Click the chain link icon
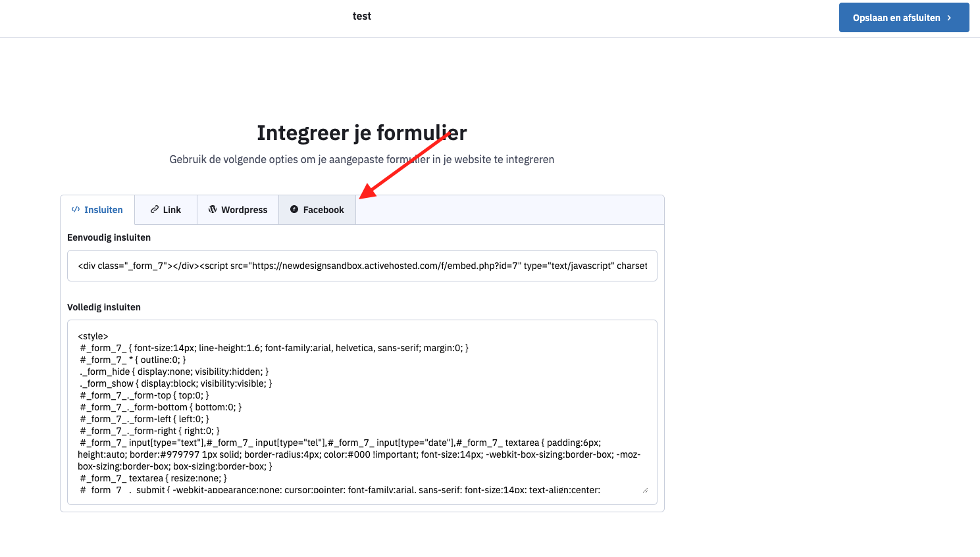Image resolution: width=980 pixels, height=557 pixels. [155, 209]
